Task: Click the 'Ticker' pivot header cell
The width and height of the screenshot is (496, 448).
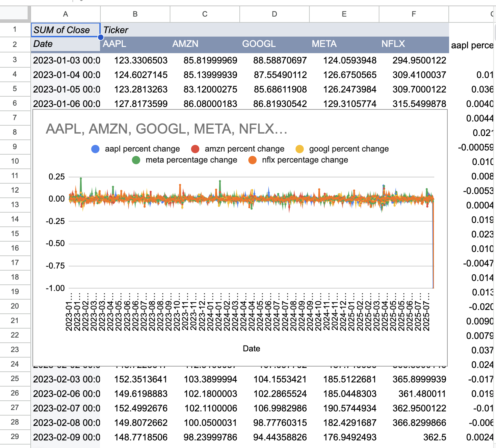Action: [x=135, y=30]
